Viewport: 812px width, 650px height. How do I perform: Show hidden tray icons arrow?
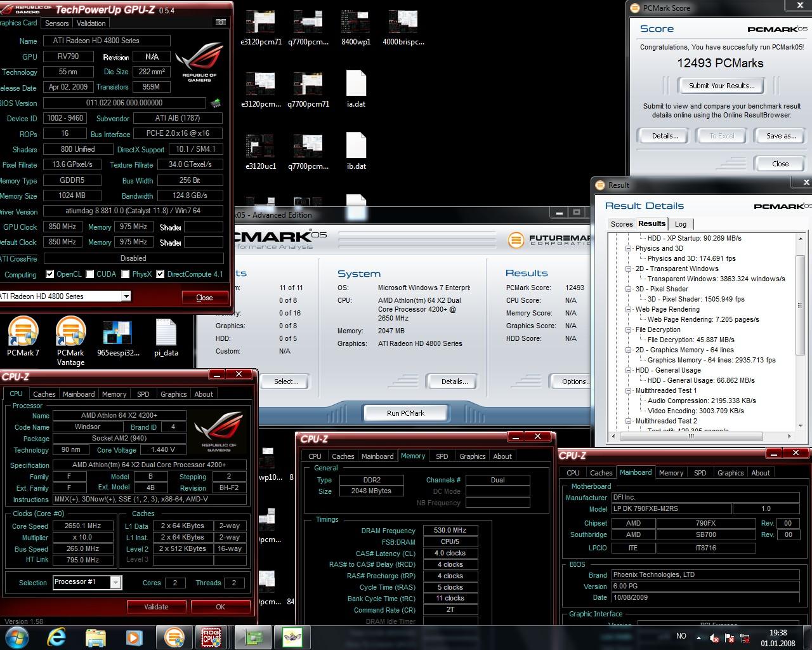tap(700, 637)
